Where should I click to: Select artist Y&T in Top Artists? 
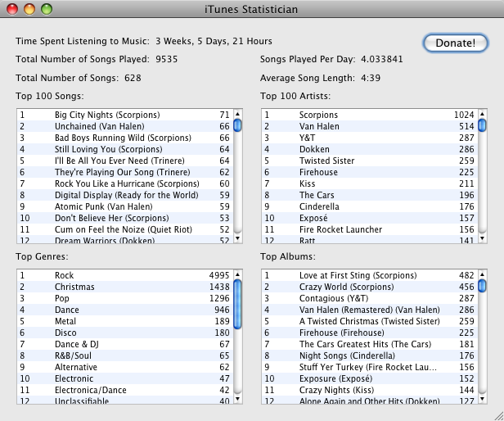(x=370, y=138)
